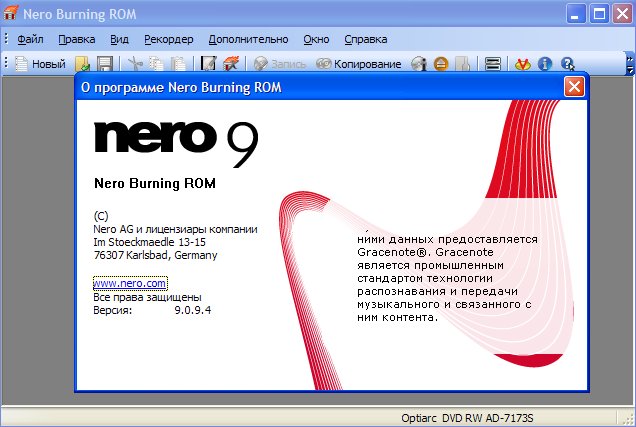Image resolution: width=636 pixels, height=427 pixels.
Task: Click the Nero Burning ROM bold heading
Action: (155, 183)
